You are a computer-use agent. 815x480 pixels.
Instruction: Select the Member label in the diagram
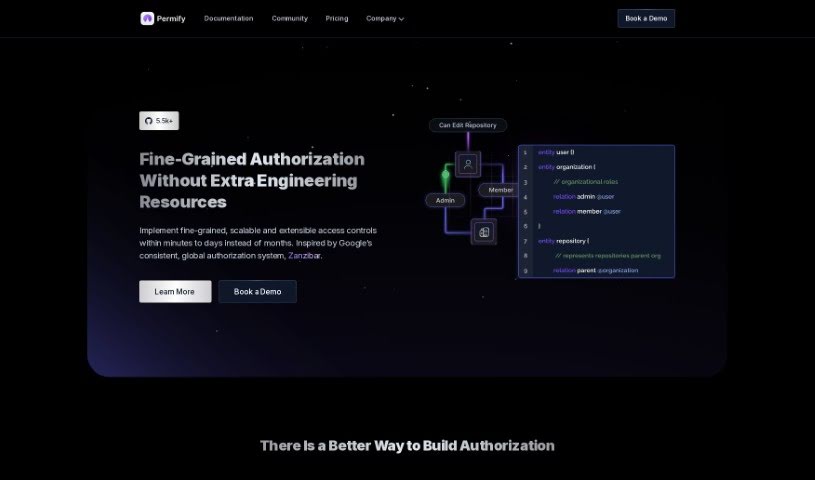coord(499,190)
